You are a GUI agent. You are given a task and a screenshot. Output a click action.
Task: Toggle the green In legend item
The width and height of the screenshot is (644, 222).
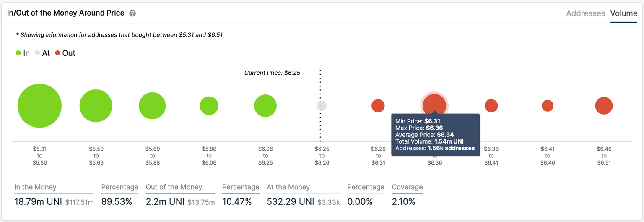coord(23,53)
